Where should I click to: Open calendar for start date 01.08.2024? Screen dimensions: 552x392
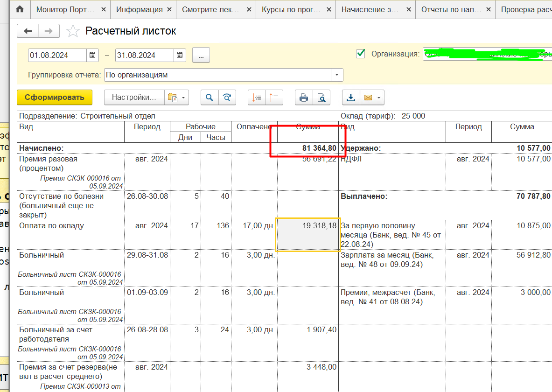(92, 55)
